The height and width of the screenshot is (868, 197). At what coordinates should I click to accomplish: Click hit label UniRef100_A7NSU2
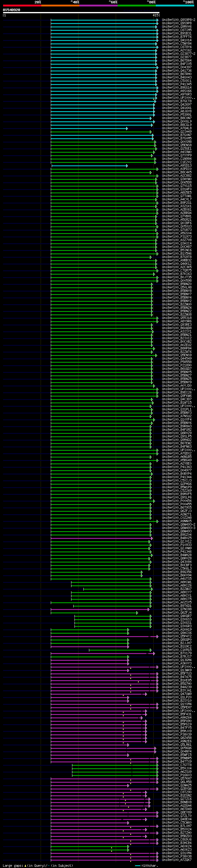pyautogui.click(x=176, y=416)
